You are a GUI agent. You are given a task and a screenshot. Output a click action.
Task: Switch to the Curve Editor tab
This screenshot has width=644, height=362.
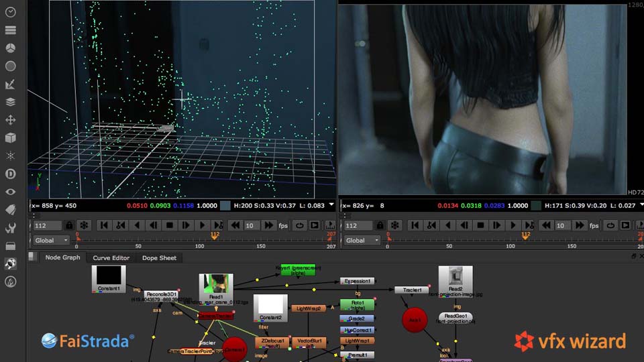(x=111, y=257)
